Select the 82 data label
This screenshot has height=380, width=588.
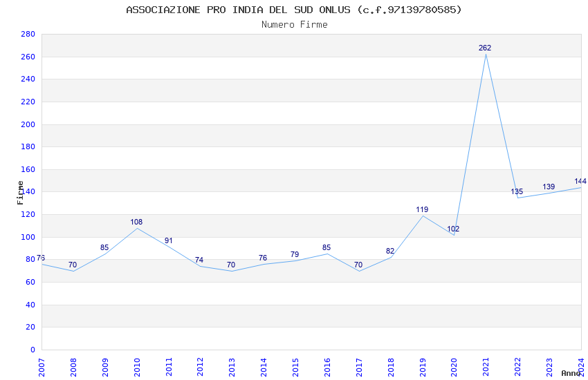pyautogui.click(x=390, y=251)
